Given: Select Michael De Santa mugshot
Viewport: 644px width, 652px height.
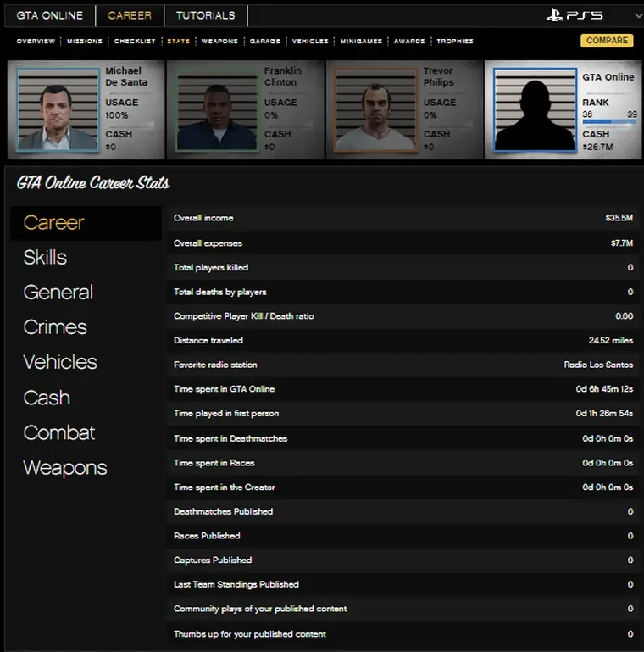Looking at the screenshot, I should 58,109.
